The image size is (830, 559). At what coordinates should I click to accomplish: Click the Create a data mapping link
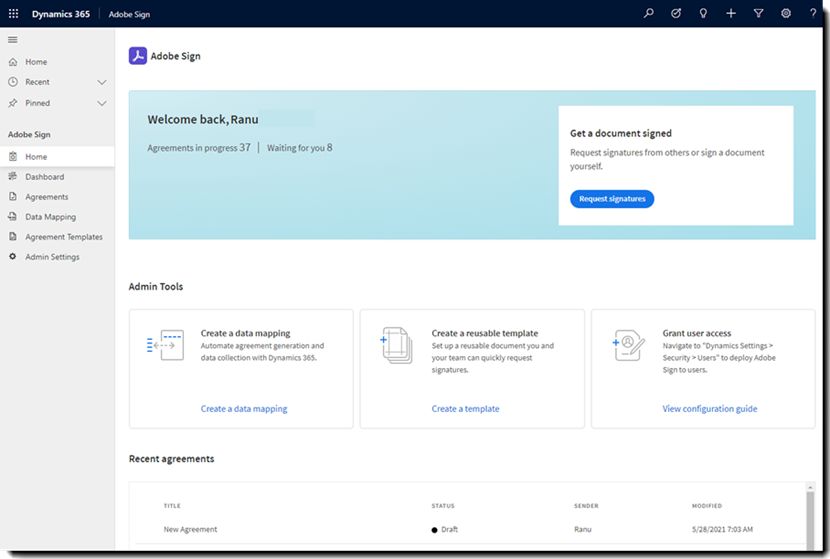pyautogui.click(x=243, y=409)
